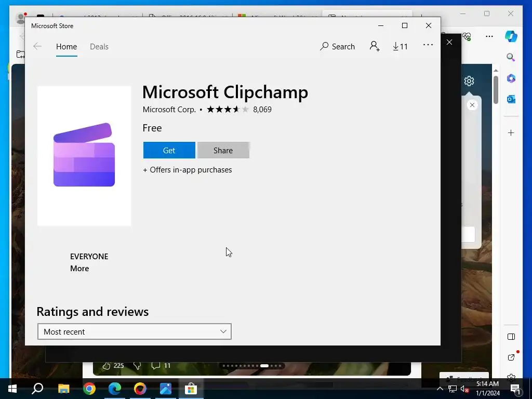Click the network tray icon
Viewport: 532px width, 399px height.
pos(453,389)
